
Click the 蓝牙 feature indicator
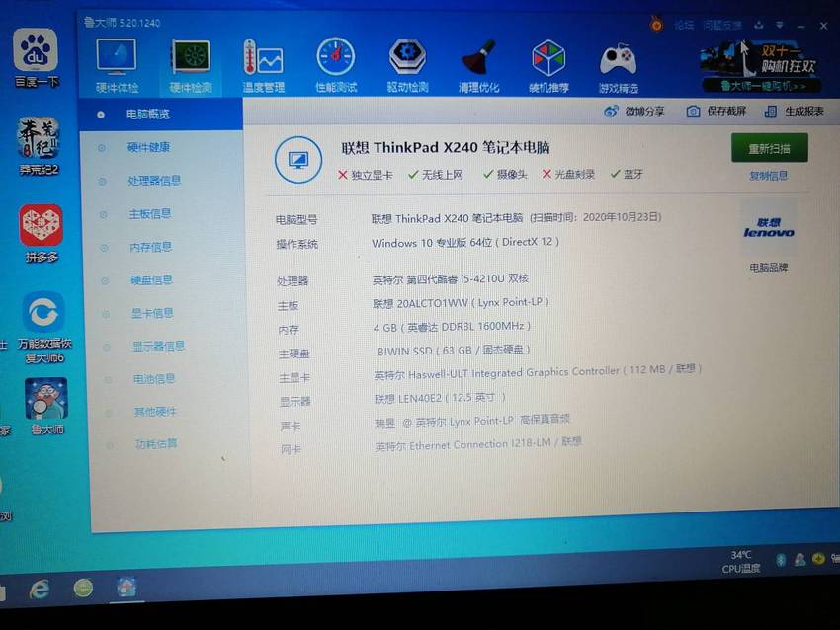click(627, 174)
